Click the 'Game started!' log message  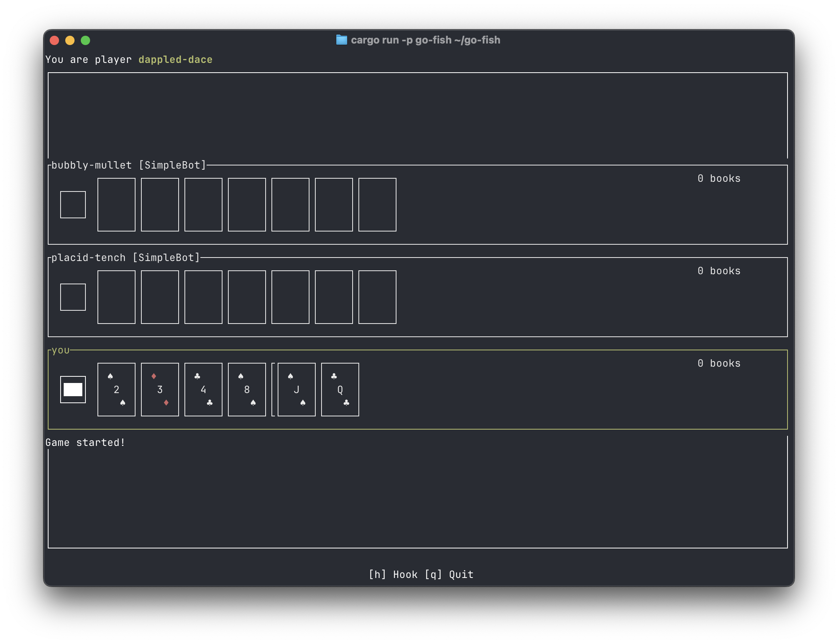(85, 442)
